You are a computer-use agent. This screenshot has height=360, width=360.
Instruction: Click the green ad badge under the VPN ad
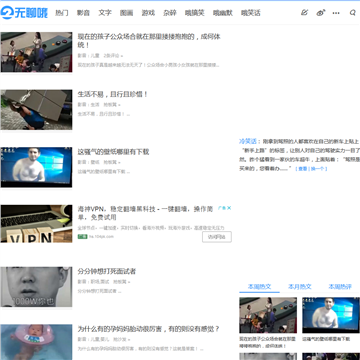click(x=83, y=236)
